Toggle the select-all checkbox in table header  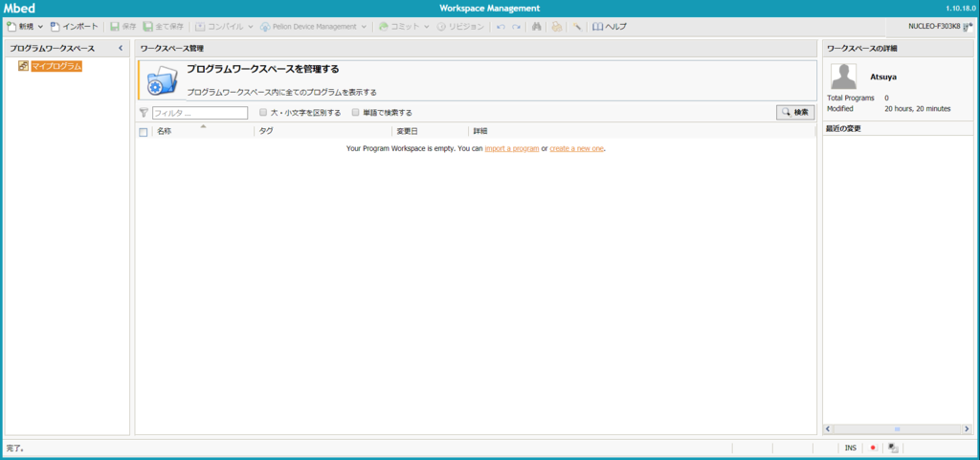[x=144, y=132]
